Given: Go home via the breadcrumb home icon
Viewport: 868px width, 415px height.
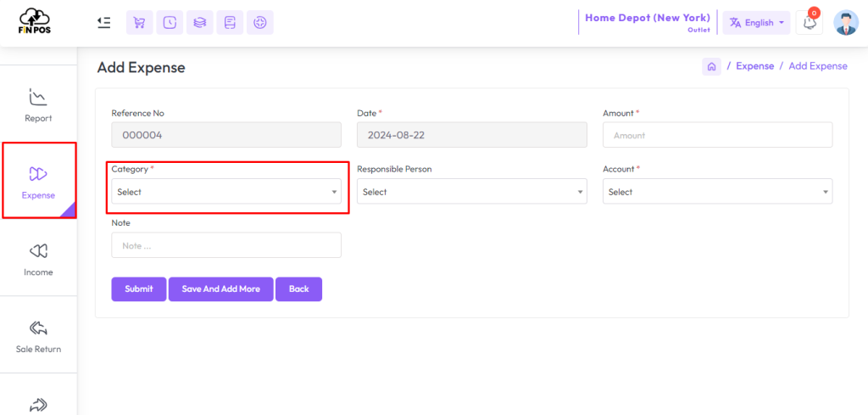Looking at the screenshot, I should (x=711, y=66).
